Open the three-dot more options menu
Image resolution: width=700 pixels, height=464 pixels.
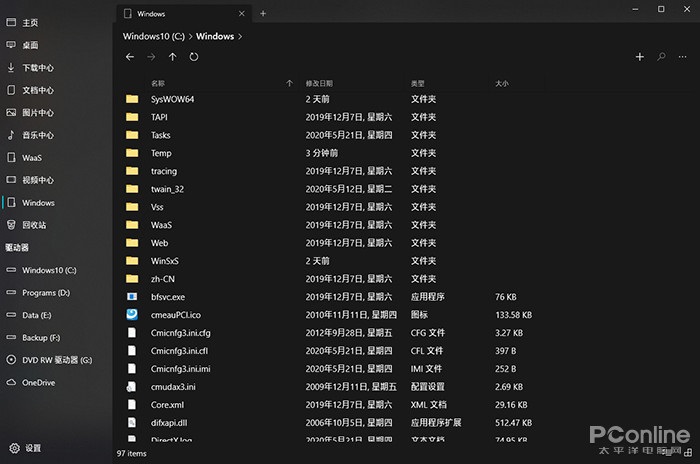click(683, 57)
